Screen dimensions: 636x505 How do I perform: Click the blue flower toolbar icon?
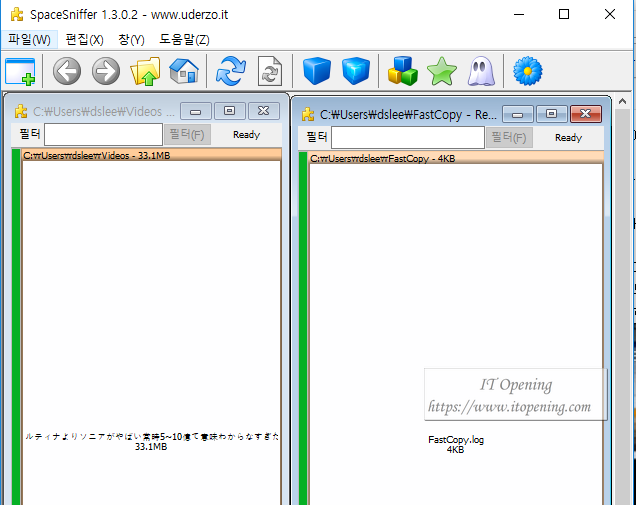point(527,71)
